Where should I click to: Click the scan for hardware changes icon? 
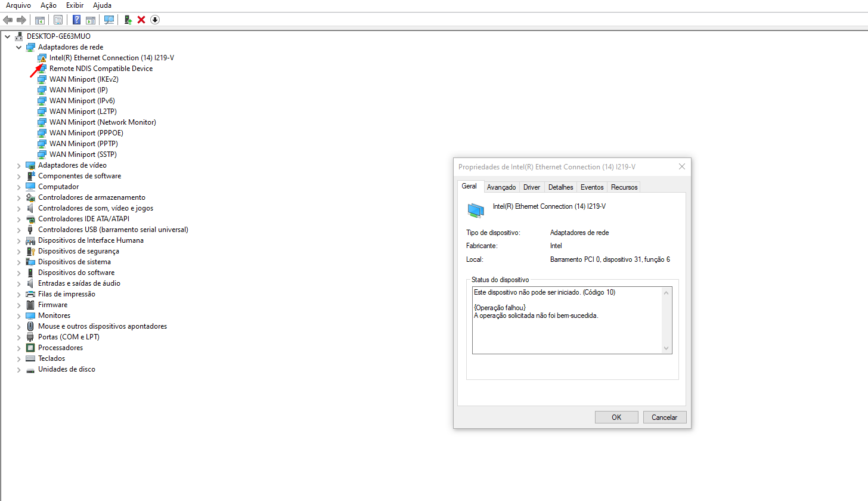[x=108, y=20]
